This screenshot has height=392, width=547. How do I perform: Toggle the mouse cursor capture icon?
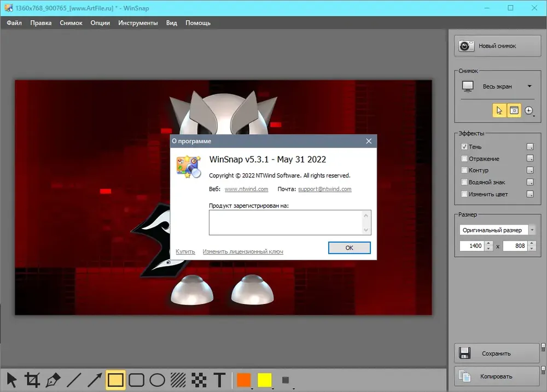(499, 110)
